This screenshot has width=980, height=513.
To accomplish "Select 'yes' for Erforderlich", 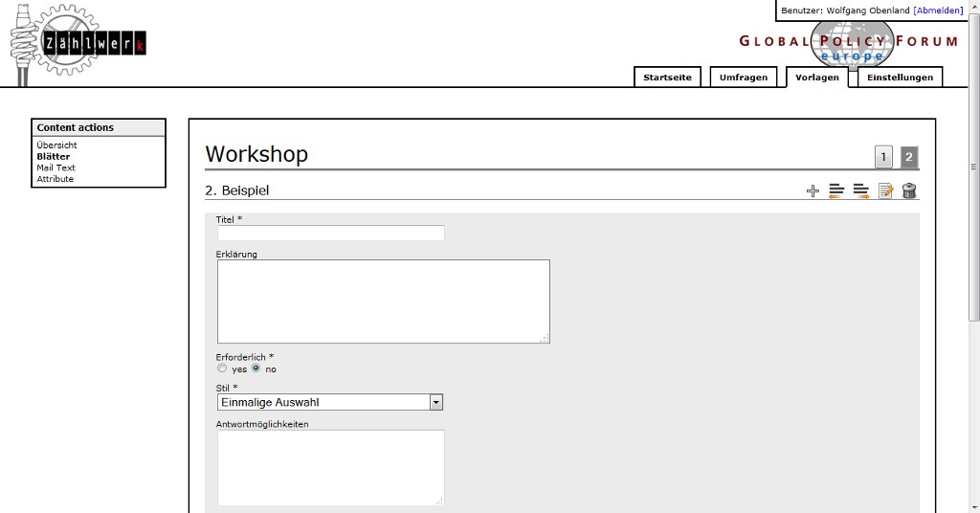I will [x=222, y=368].
